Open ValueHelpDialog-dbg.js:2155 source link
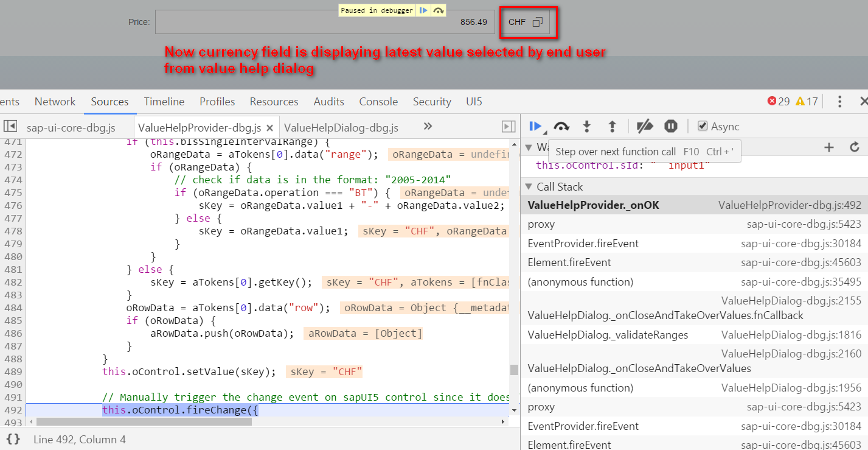The image size is (868, 450). pyautogui.click(x=791, y=301)
